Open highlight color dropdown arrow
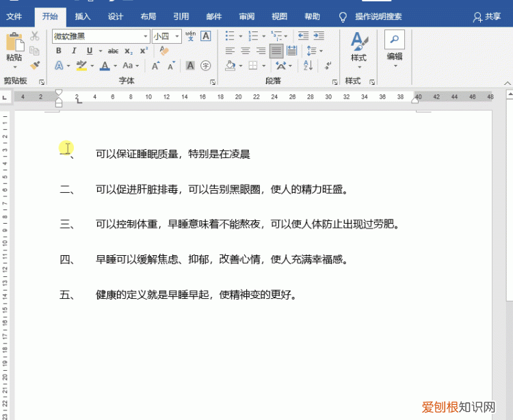The height and width of the screenshot is (420, 513). click(x=92, y=66)
